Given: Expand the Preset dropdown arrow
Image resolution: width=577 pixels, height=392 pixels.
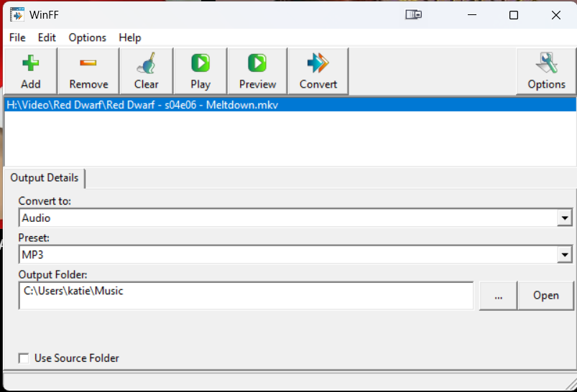Looking at the screenshot, I should click(x=565, y=255).
